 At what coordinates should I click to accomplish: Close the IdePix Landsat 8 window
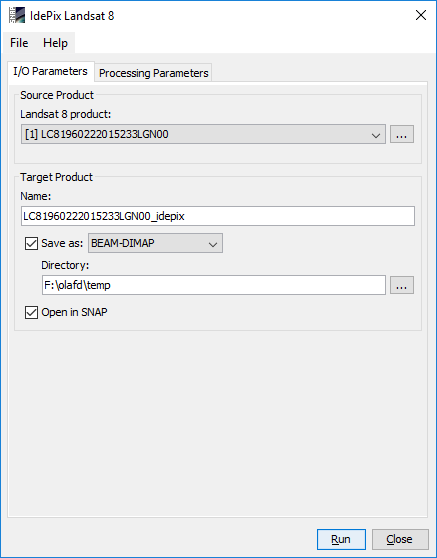[421, 15]
